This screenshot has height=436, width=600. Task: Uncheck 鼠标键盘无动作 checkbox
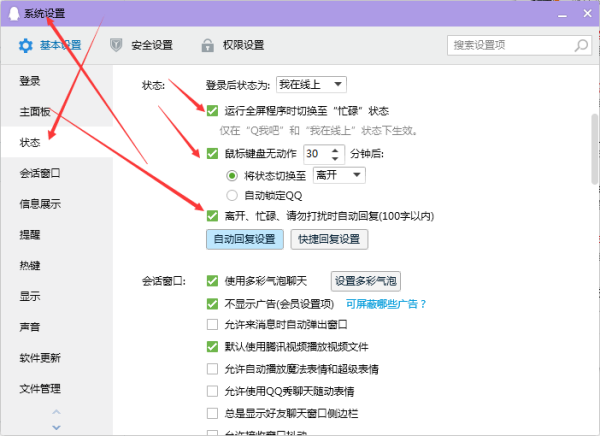[212, 153]
